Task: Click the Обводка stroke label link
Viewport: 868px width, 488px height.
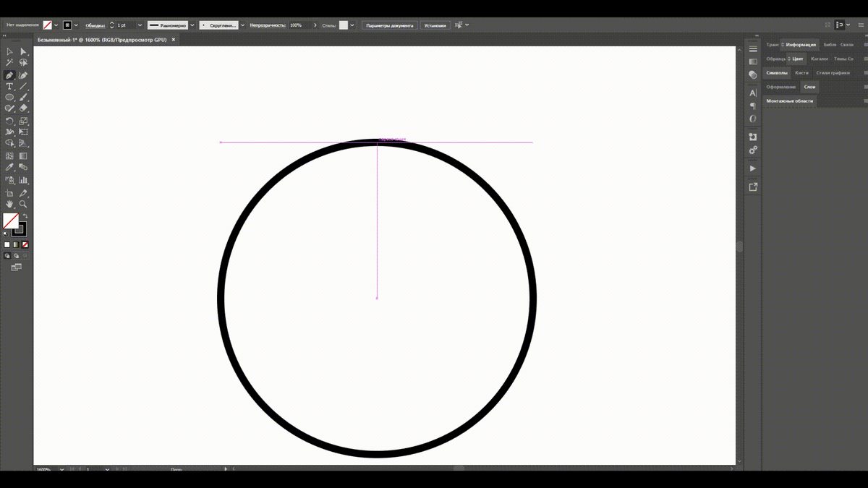Action: pos(95,25)
